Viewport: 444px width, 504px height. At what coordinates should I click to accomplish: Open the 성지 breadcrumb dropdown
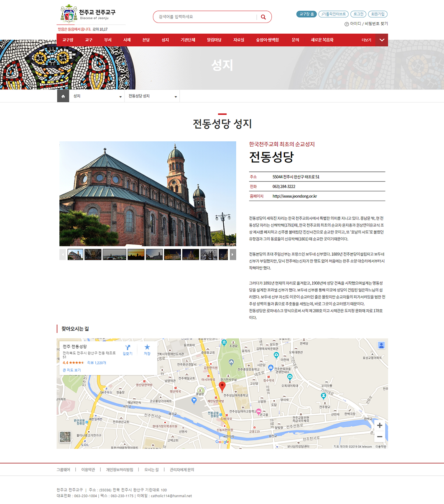point(97,97)
